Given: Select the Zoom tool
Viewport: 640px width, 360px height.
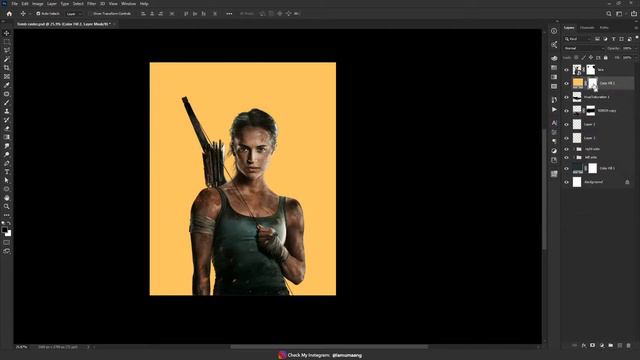Looking at the screenshot, I should pos(7,207).
